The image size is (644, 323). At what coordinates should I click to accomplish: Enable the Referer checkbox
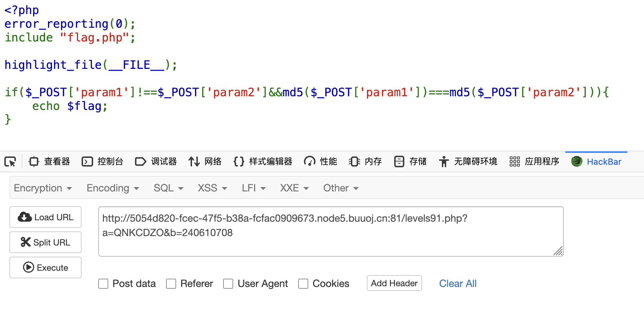tap(171, 284)
